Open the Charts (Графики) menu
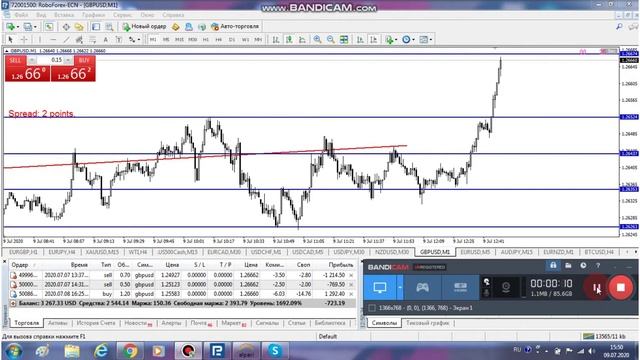Screen dimensions: 640x360 coord(93,15)
